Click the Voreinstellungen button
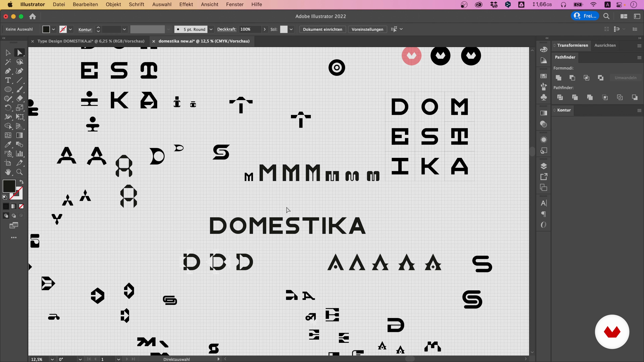Image resolution: width=644 pixels, height=362 pixels. point(367,29)
